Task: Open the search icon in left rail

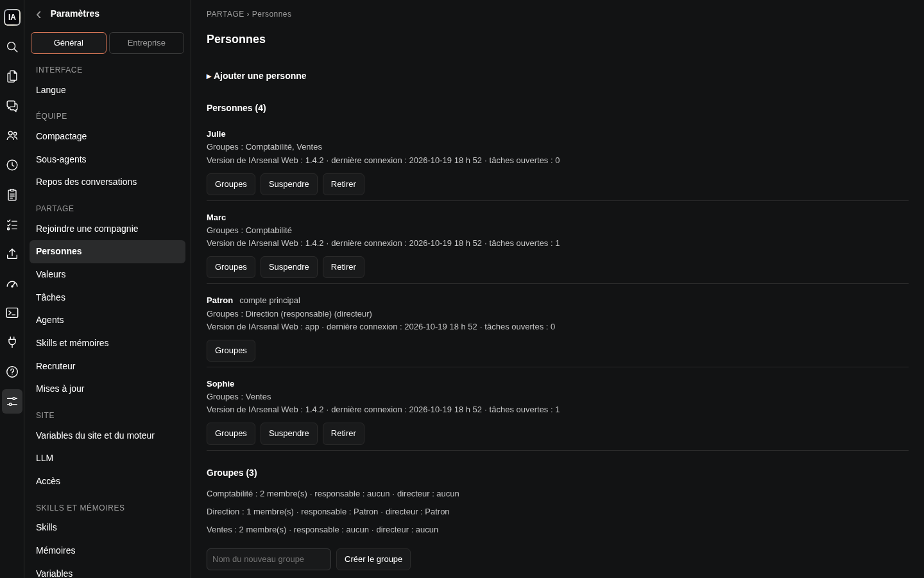Action: [x=12, y=47]
